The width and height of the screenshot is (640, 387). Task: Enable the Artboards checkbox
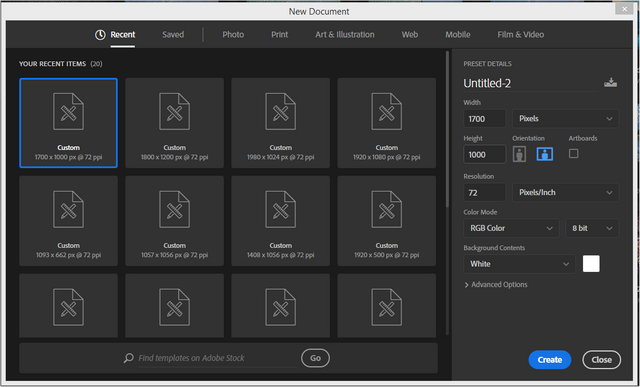(573, 153)
